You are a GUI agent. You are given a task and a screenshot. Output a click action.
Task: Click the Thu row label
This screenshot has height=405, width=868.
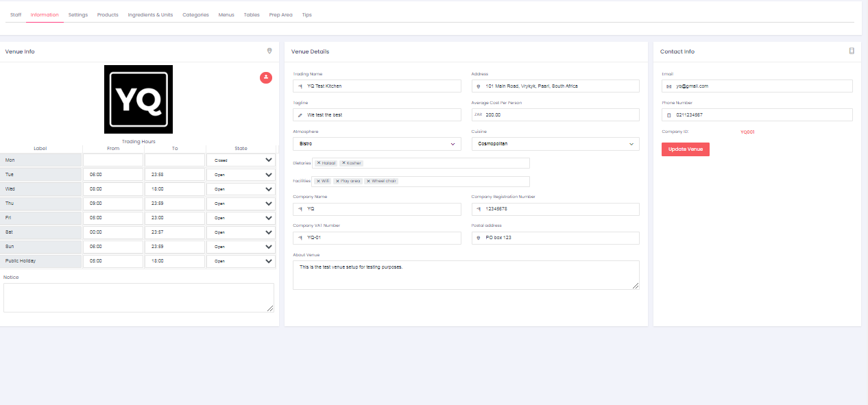coord(10,203)
